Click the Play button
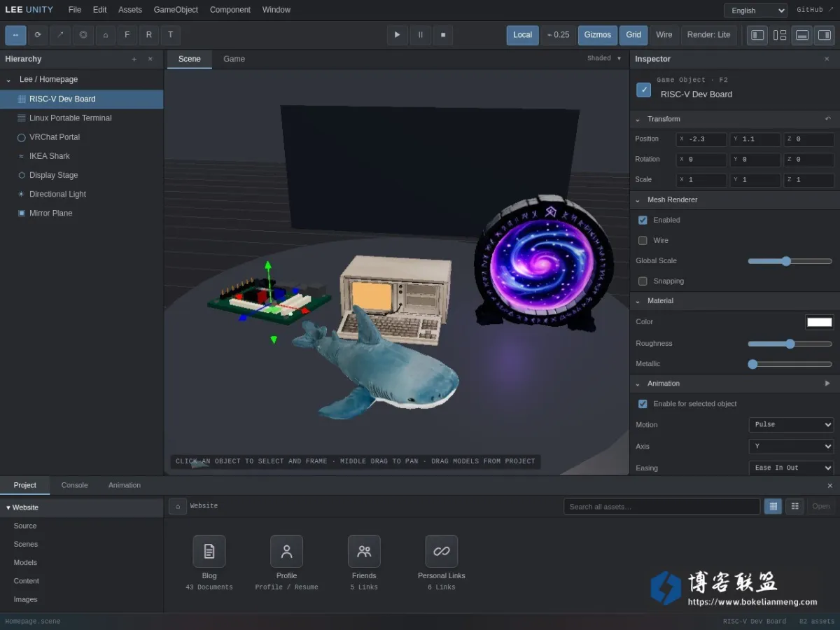840x630 pixels. tap(397, 35)
